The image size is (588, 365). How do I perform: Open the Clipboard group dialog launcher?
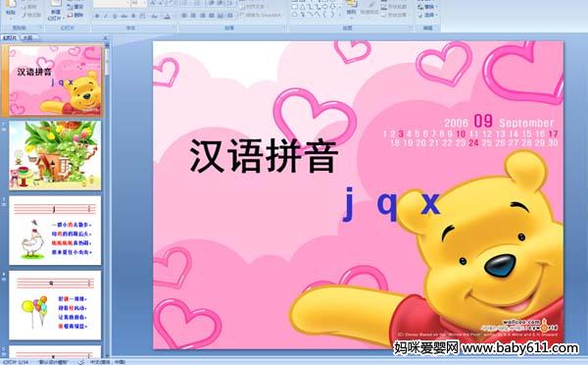point(40,27)
